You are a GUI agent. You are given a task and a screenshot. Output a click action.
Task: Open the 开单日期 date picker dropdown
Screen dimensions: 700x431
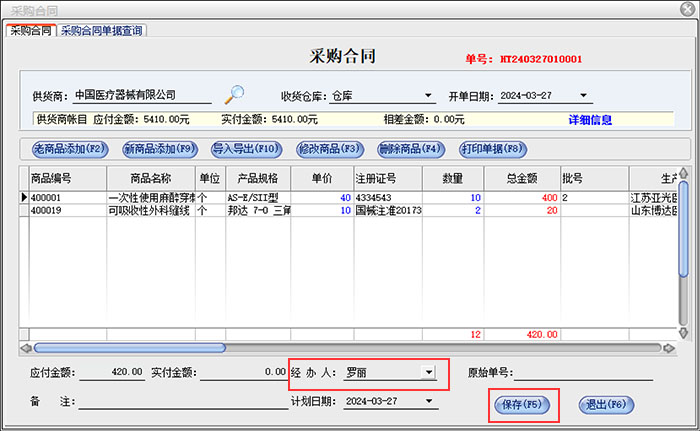click(585, 97)
